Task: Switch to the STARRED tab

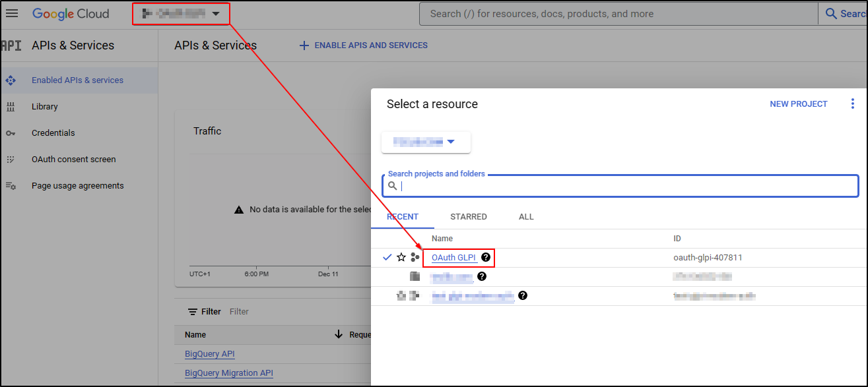Action: point(468,216)
